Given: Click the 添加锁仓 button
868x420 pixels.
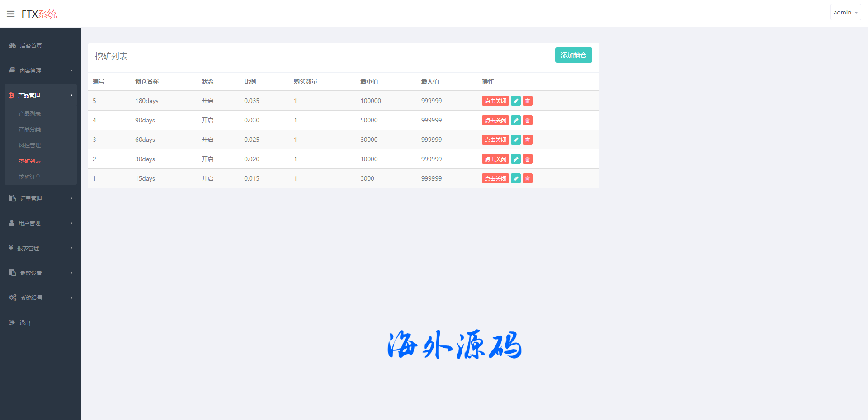Looking at the screenshot, I should [573, 55].
